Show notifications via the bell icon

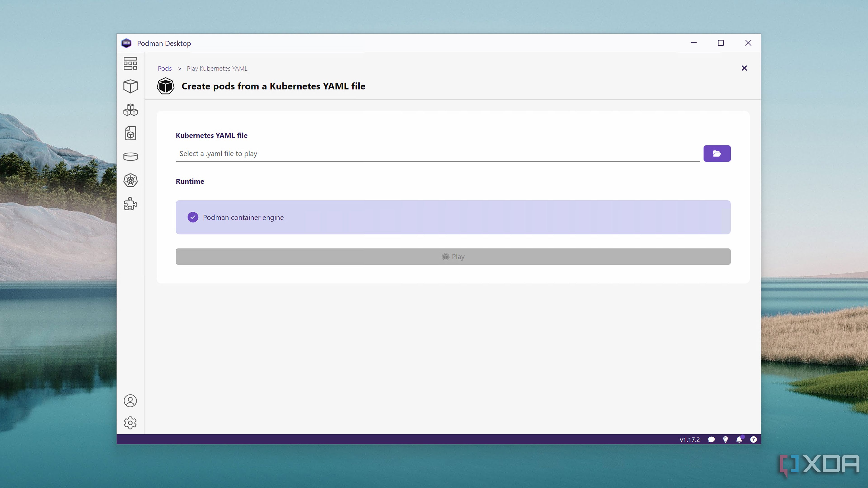[739, 439]
